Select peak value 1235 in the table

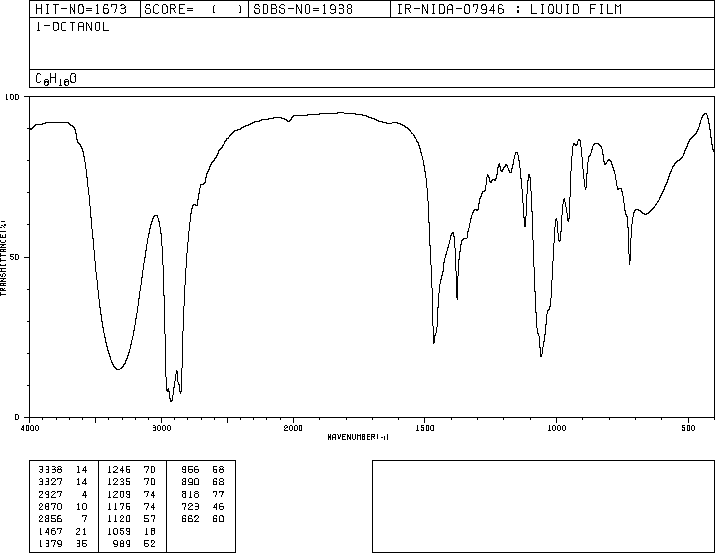(119, 482)
